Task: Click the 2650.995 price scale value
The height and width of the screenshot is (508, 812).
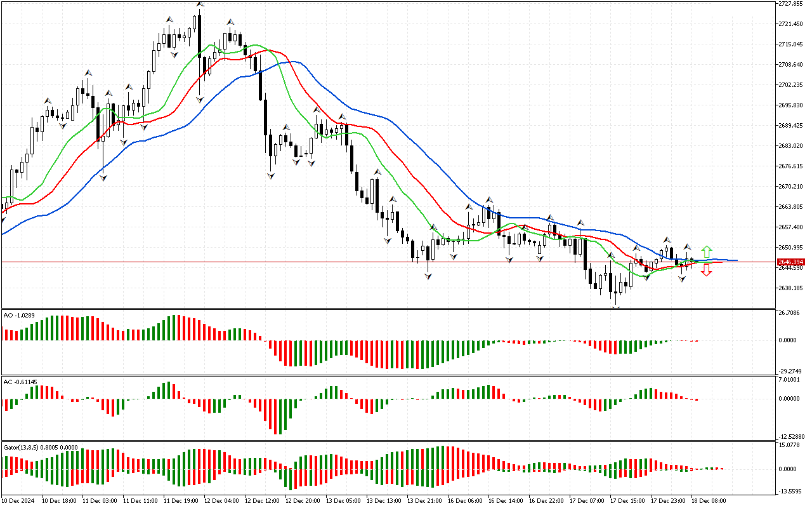Action: click(790, 248)
